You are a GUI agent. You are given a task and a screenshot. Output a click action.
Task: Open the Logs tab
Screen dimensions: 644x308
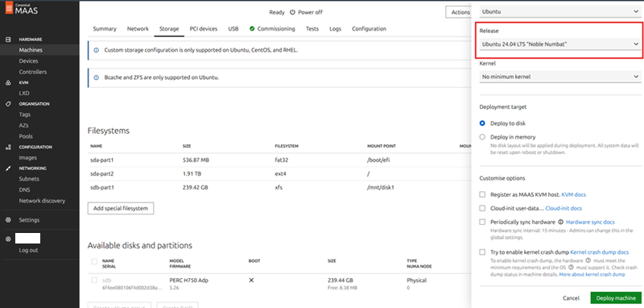click(335, 29)
